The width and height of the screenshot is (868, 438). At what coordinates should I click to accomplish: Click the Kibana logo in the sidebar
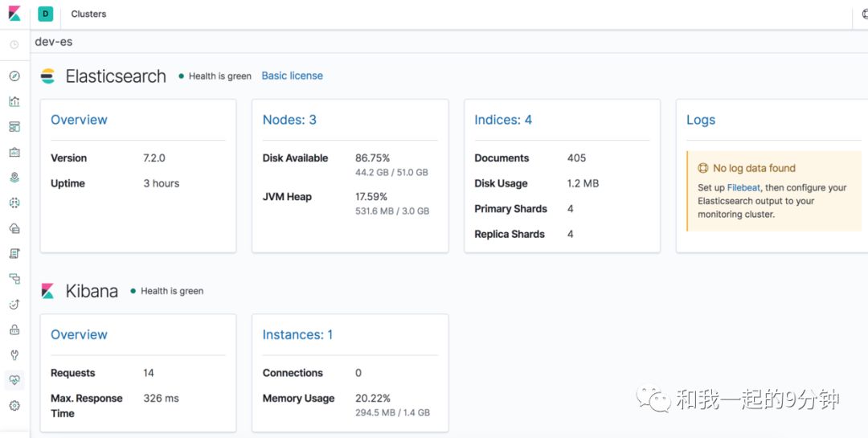14,14
